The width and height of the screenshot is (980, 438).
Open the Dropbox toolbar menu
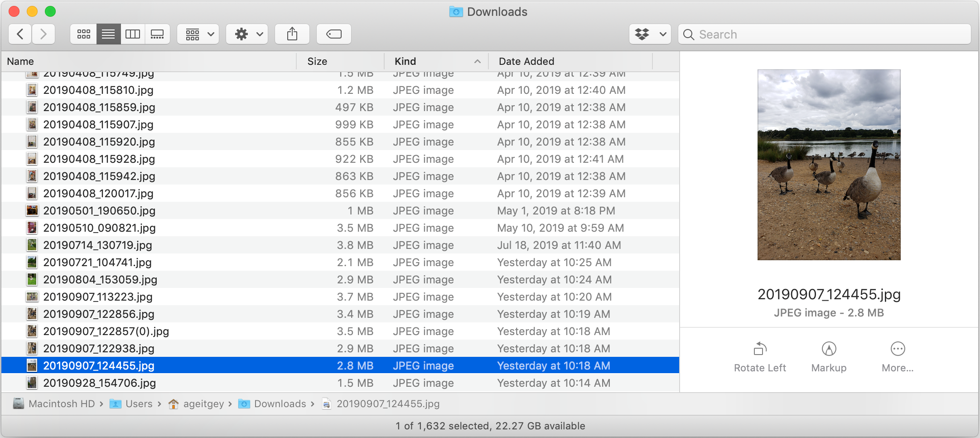point(650,34)
